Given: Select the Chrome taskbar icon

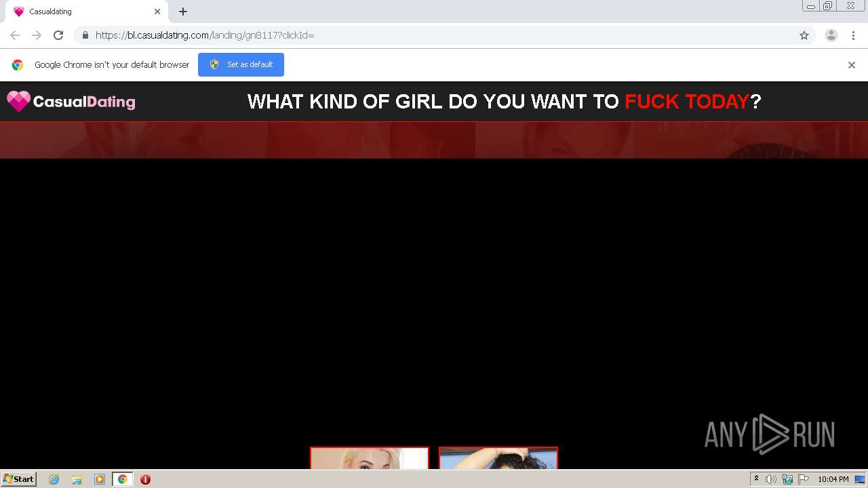Looking at the screenshot, I should point(122,479).
